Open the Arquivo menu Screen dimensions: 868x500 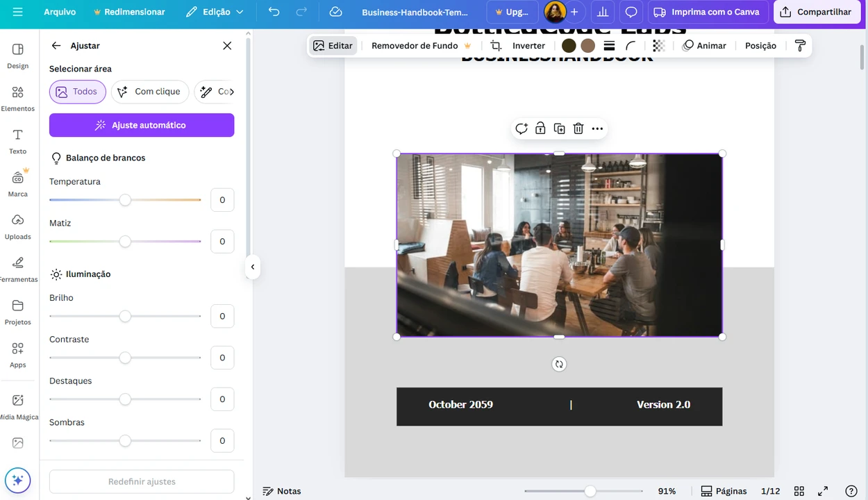tap(60, 12)
